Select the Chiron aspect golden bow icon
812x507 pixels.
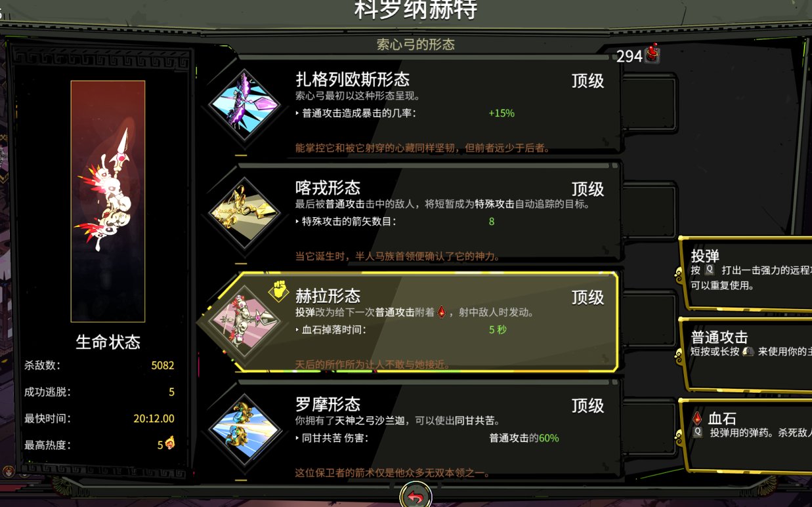click(245, 213)
